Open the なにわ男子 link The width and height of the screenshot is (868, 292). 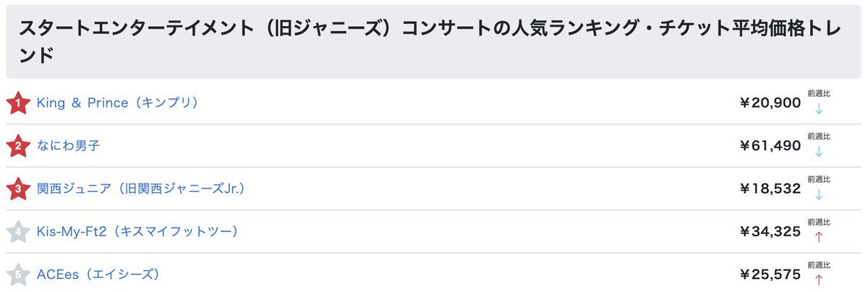[x=68, y=146]
